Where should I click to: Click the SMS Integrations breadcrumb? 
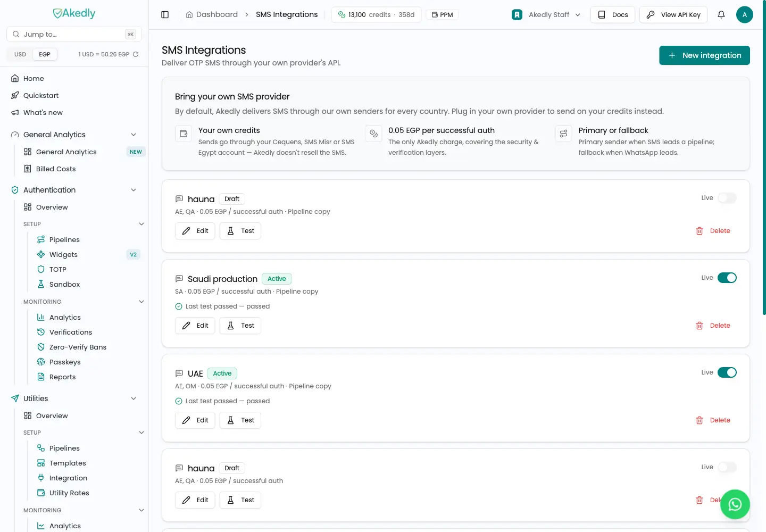(287, 15)
